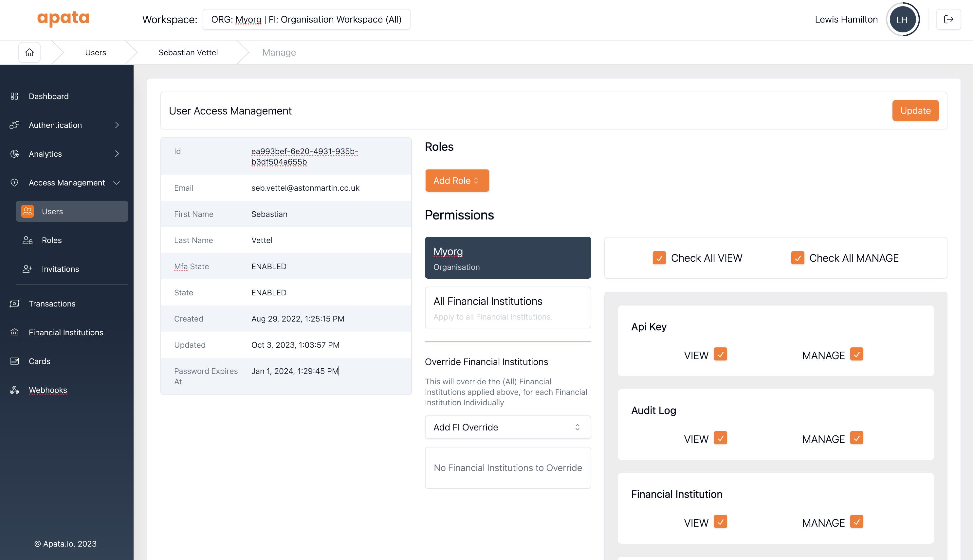Click the Transactions icon in sidebar

point(14,304)
